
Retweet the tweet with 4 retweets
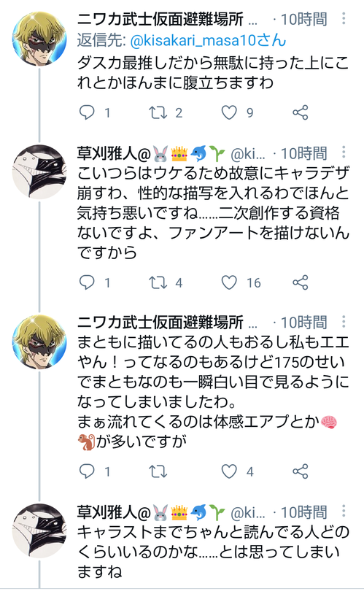click(x=158, y=282)
